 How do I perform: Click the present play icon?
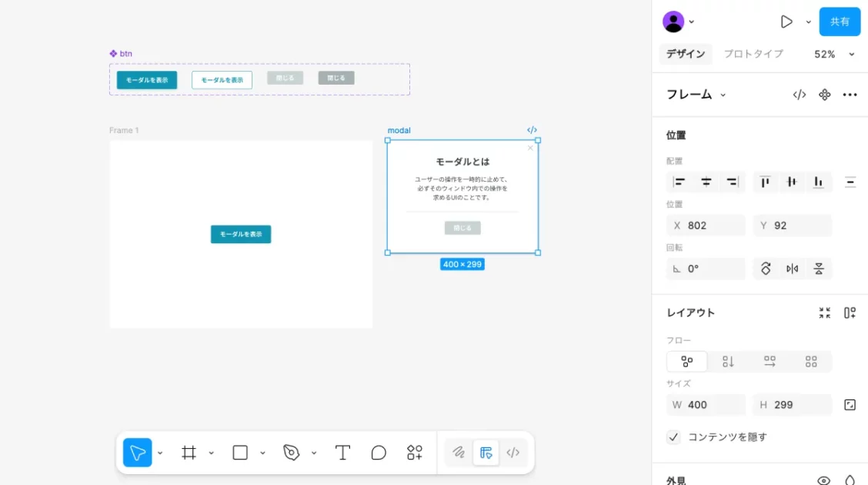pyautogui.click(x=786, y=22)
